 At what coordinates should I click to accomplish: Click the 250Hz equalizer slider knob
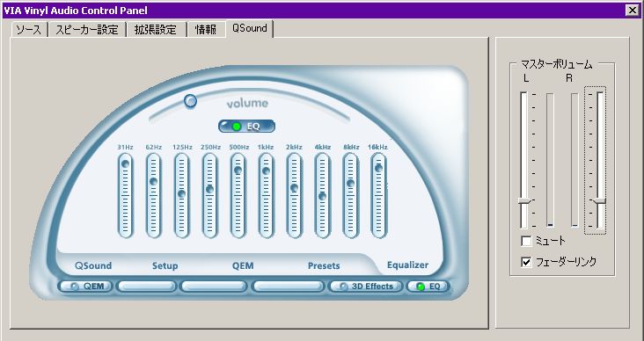coord(210,189)
